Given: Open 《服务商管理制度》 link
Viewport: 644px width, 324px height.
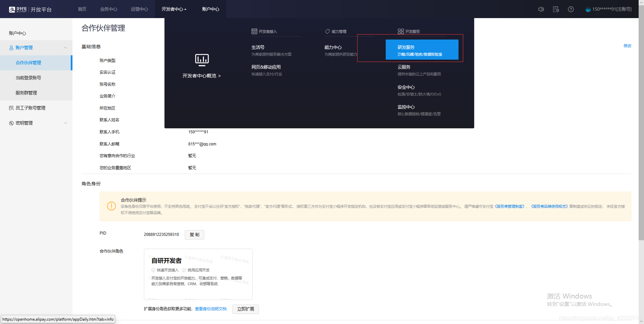Looking at the screenshot, I should coord(509,206).
